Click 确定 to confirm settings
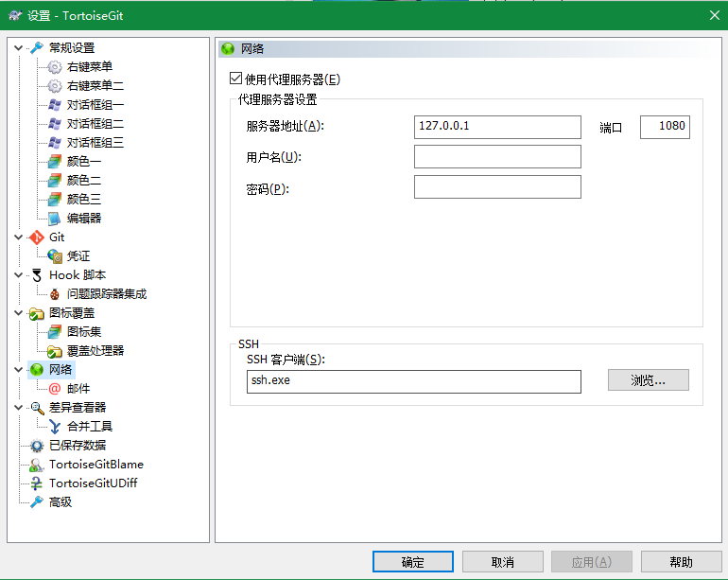The height and width of the screenshot is (580, 728). (413, 562)
